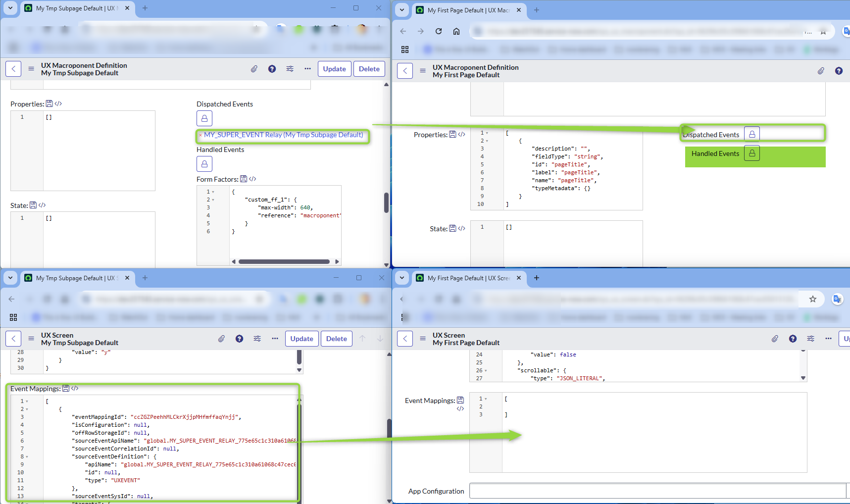Toggle lock on green-highlighted Handled Events field
The image size is (850, 504).
pyautogui.click(x=752, y=153)
